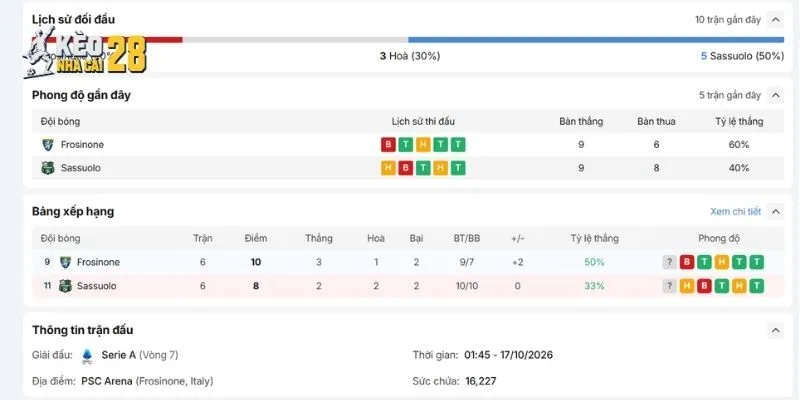Click Sassuolo's gray question mark form badge
The height and width of the screenshot is (400, 800).
(669, 286)
